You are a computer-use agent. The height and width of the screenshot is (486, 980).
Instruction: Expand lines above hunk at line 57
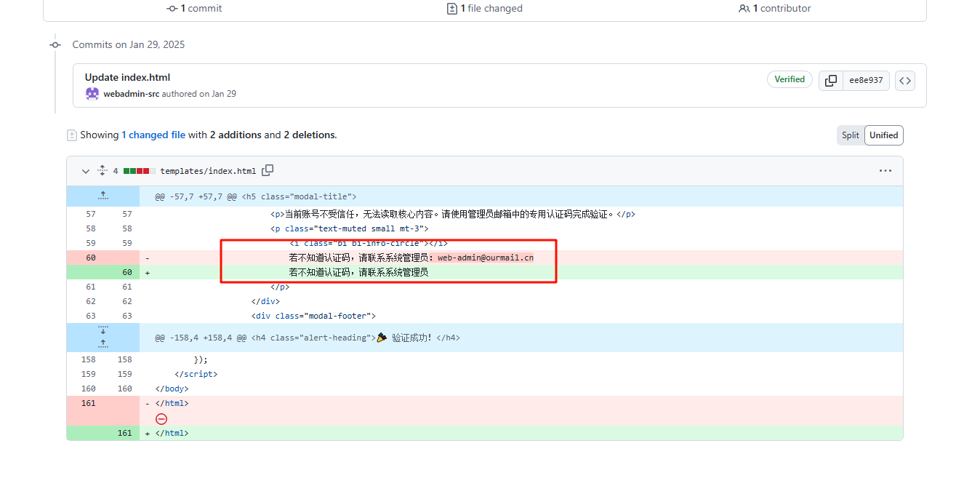[x=103, y=196]
